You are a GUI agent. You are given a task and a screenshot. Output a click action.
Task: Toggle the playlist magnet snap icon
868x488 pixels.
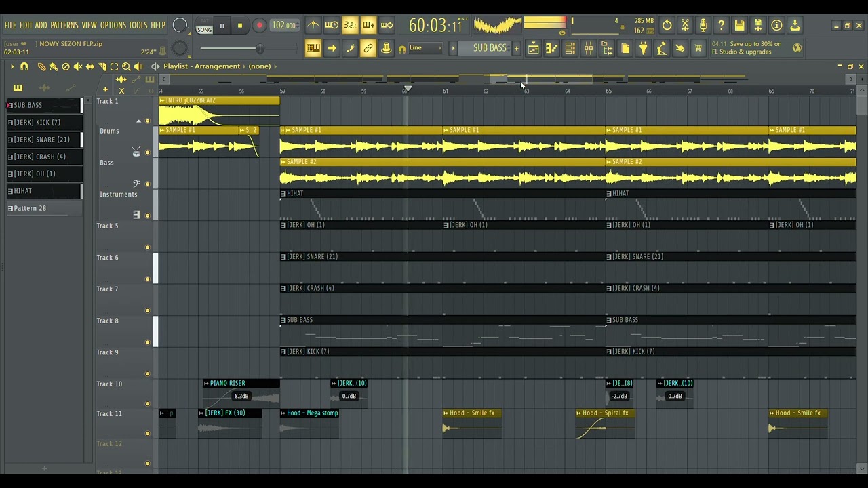pyautogui.click(x=24, y=66)
